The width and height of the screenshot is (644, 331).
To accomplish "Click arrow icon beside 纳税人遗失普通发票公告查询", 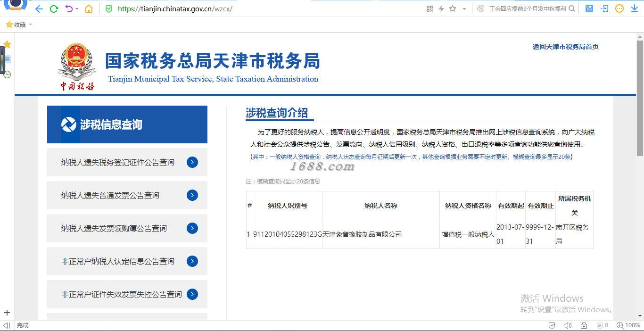I will click(192, 195).
